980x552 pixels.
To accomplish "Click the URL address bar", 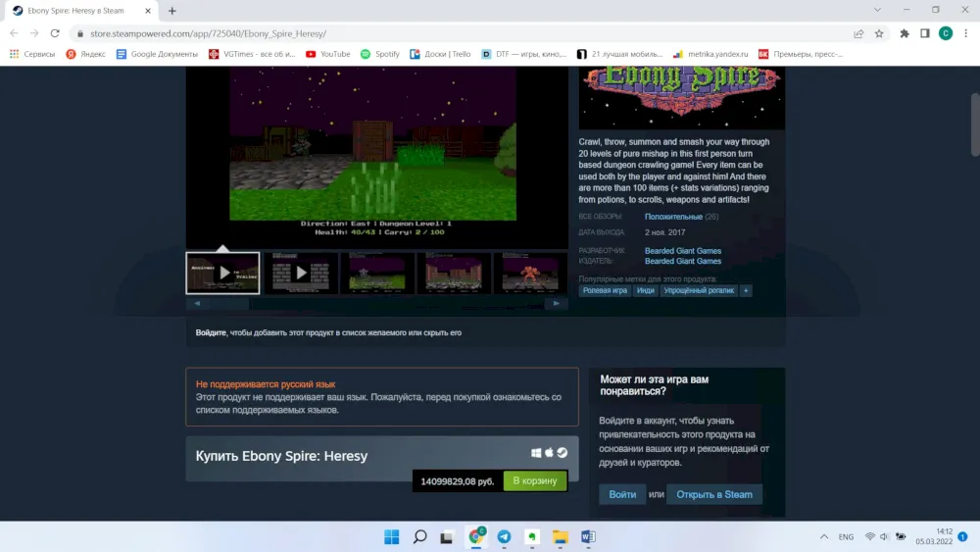I will 463,33.
